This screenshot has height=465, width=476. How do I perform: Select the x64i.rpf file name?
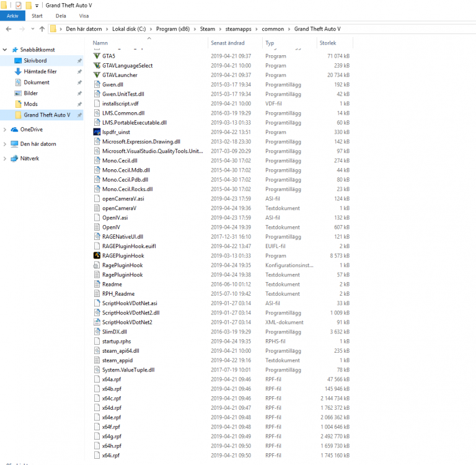(111, 455)
